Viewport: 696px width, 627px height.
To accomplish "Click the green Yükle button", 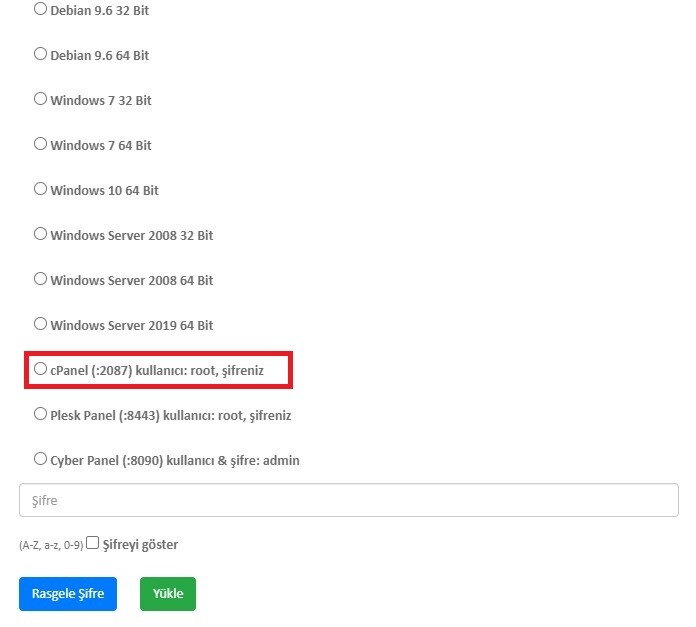I will click(x=168, y=594).
